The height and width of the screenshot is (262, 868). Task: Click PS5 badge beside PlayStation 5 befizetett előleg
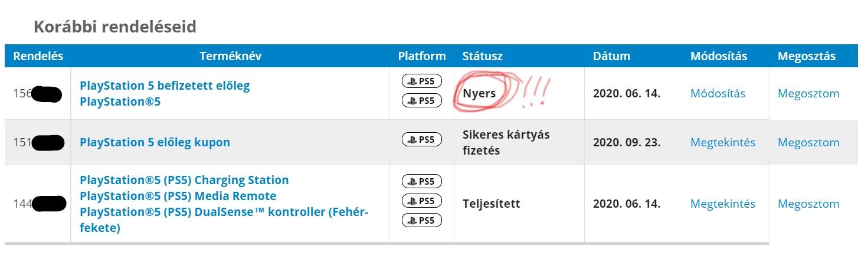click(x=421, y=81)
